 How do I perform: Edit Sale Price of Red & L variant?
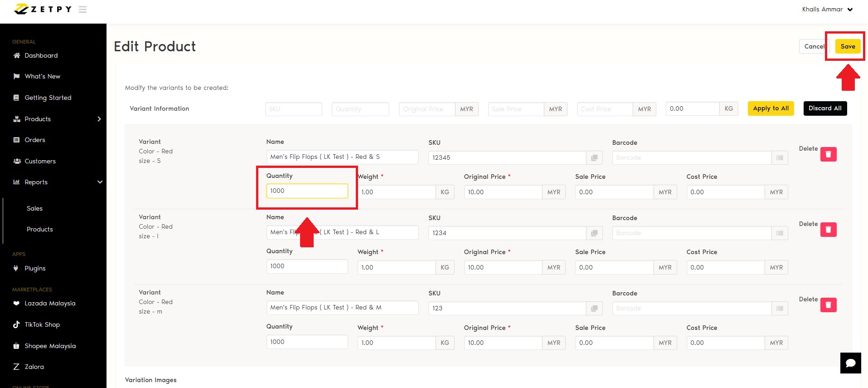[614, 268]
